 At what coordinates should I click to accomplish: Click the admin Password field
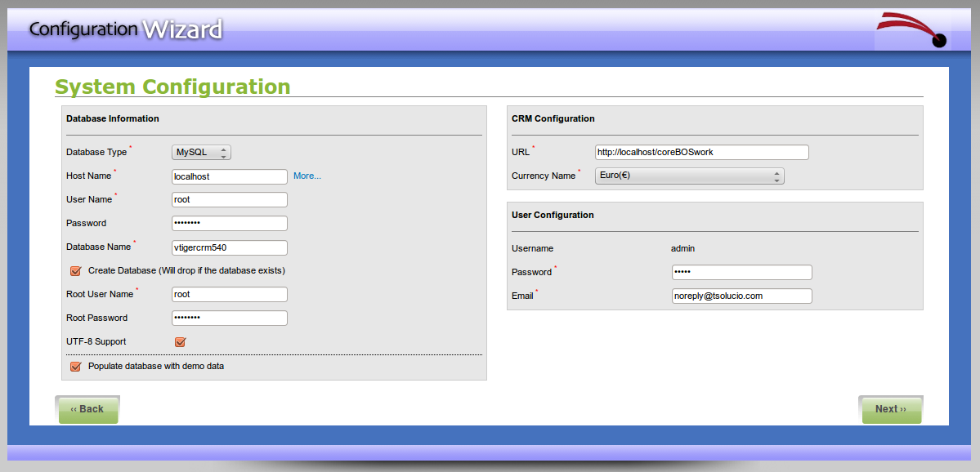[x=741, y=273]
